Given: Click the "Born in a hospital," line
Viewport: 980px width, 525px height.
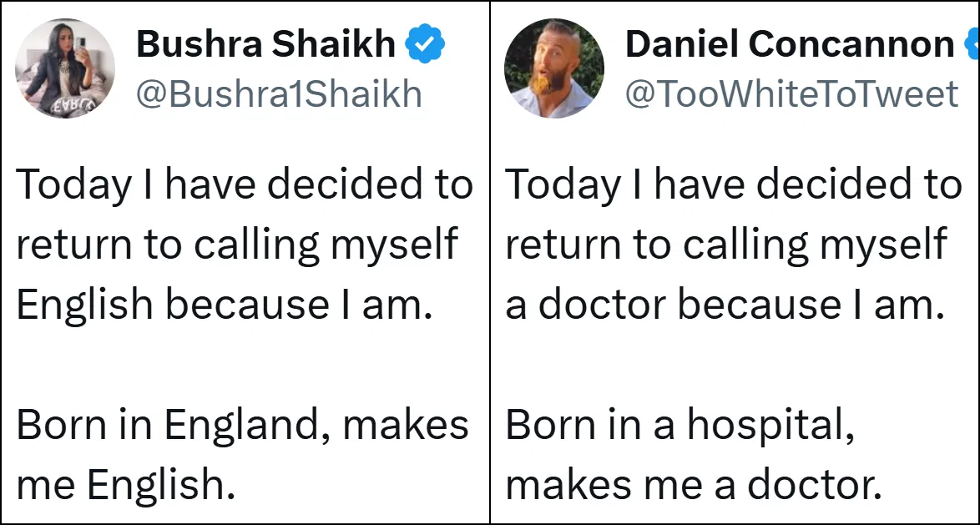Looking at the screenshot, I should tap(680, 425).
